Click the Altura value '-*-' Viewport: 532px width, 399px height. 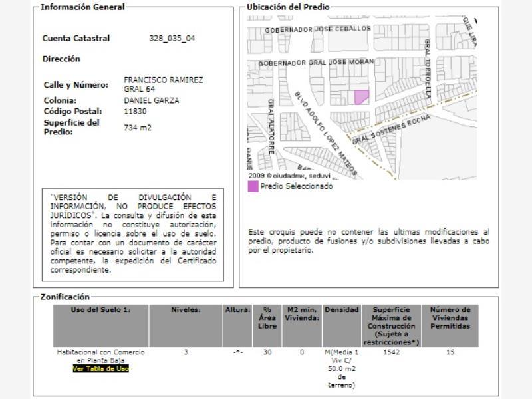coord(237,352)
